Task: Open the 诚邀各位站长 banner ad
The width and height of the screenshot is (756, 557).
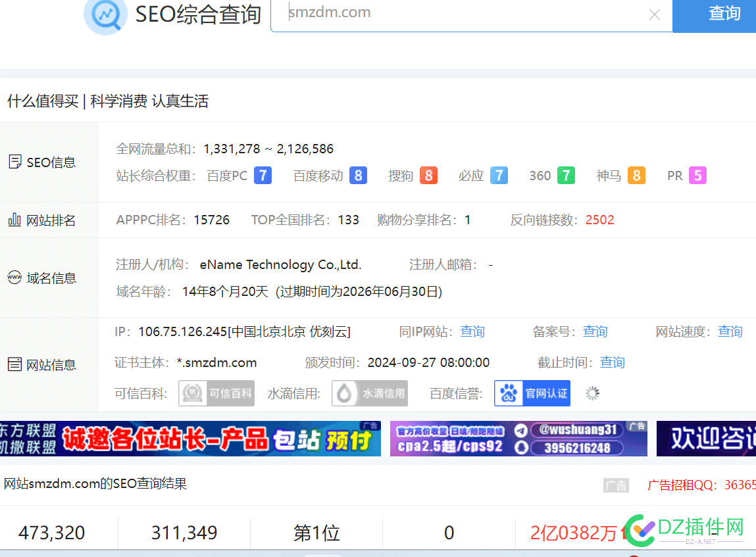Action: pyautogui.click(x=190, y=439)
